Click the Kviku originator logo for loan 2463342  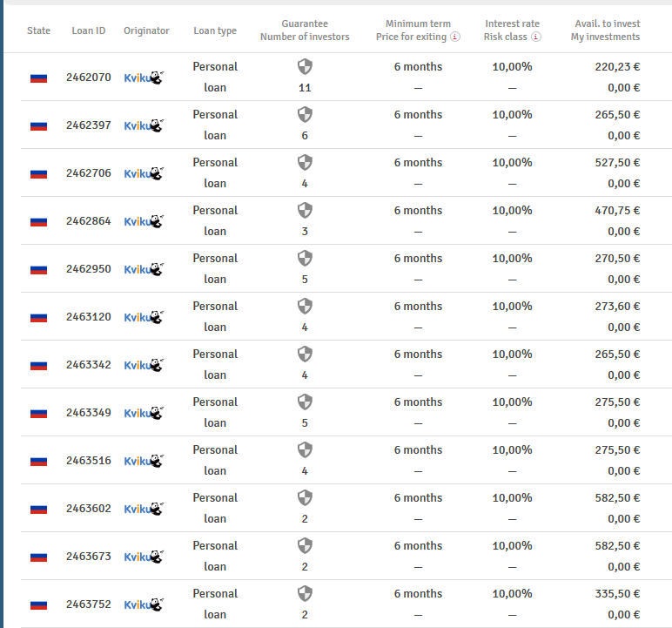pyautogui.click(x=144, y=365)
